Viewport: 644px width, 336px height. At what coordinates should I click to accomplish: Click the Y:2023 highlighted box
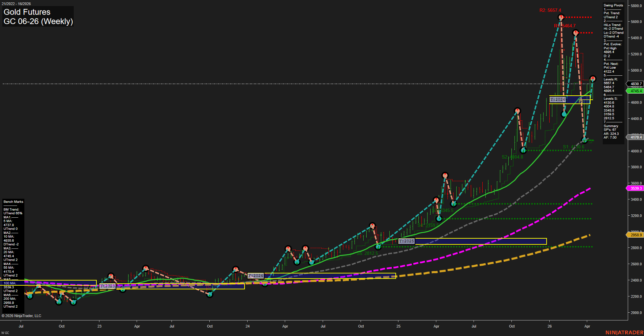(108, 286)
